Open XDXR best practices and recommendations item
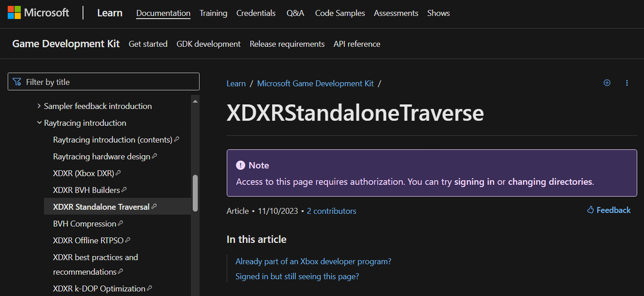The width and height of the screenshot is (644, 296). (96, 264)
